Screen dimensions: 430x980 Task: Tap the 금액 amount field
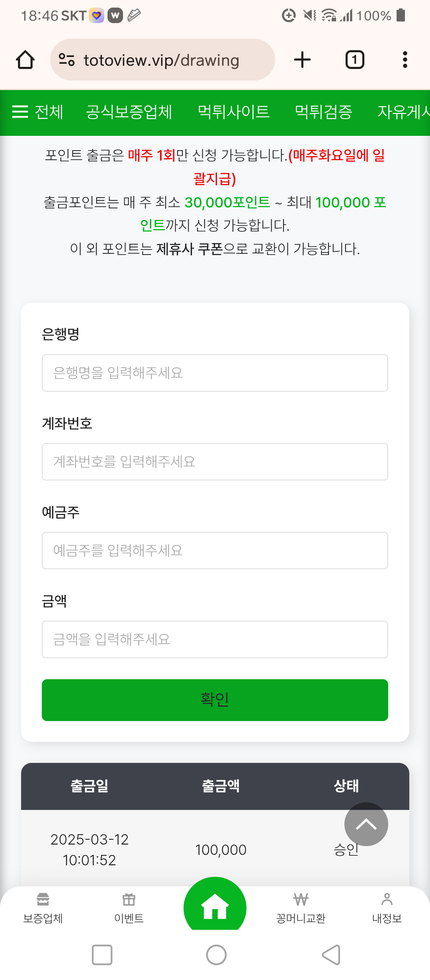[215, 639]
